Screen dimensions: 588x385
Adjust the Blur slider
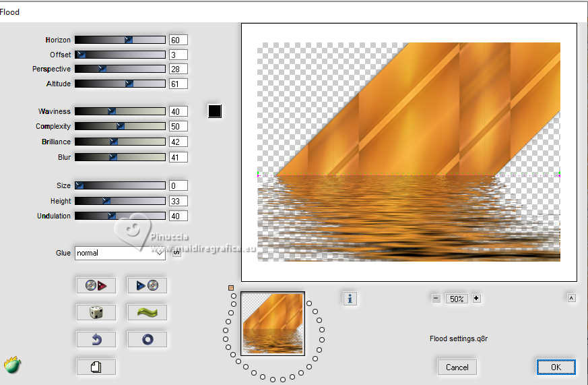[120, 157]
